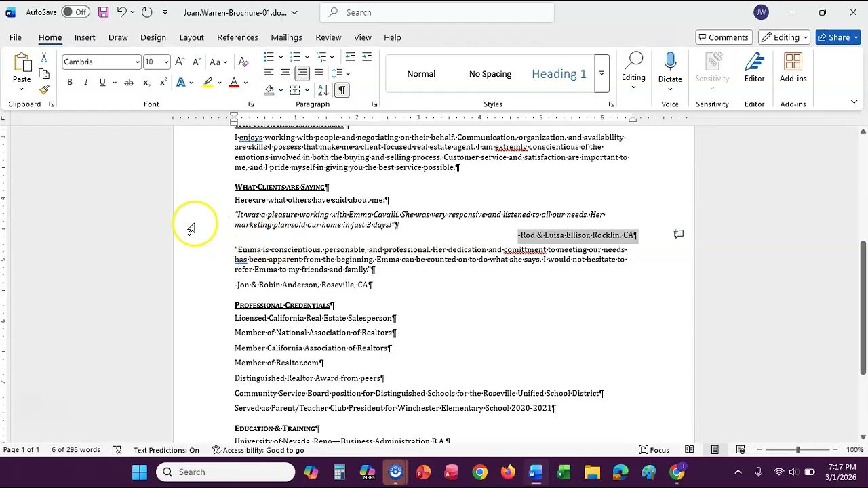The height and width of the screenshot is (488, 868).
Task: Shrink font size icon
Action: (196, 62)
